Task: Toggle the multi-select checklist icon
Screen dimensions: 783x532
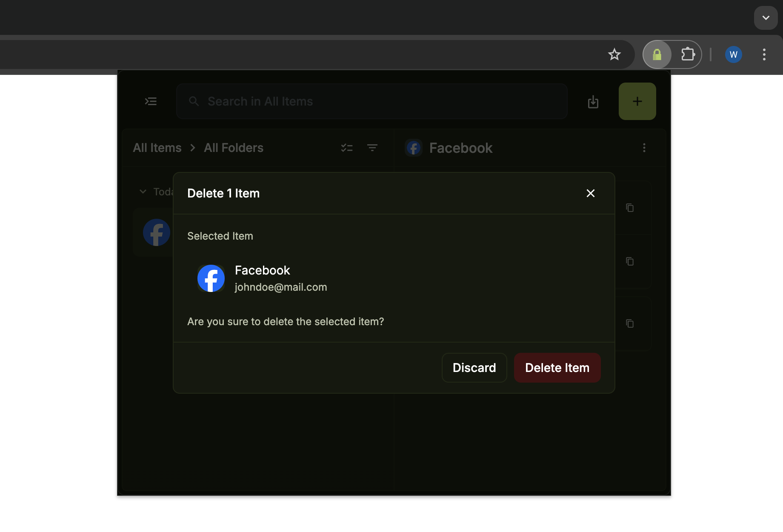Action: coord(347,148)
